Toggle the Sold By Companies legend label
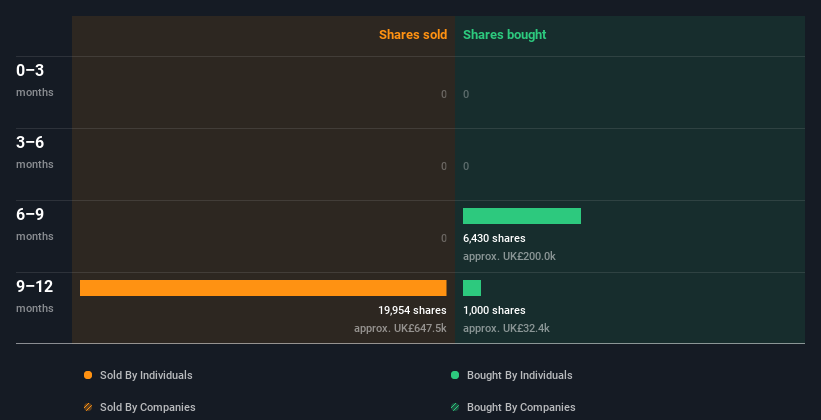The height and width of the screenshot is (420, 821). click(x=148, y=407)
